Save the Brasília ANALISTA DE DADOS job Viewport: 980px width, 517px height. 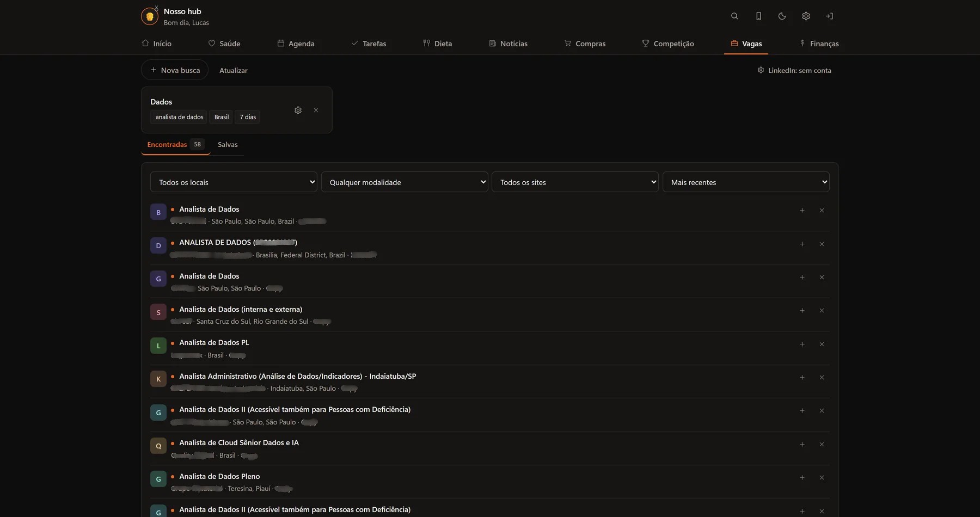pyautogui.click(x=802, y=244)
